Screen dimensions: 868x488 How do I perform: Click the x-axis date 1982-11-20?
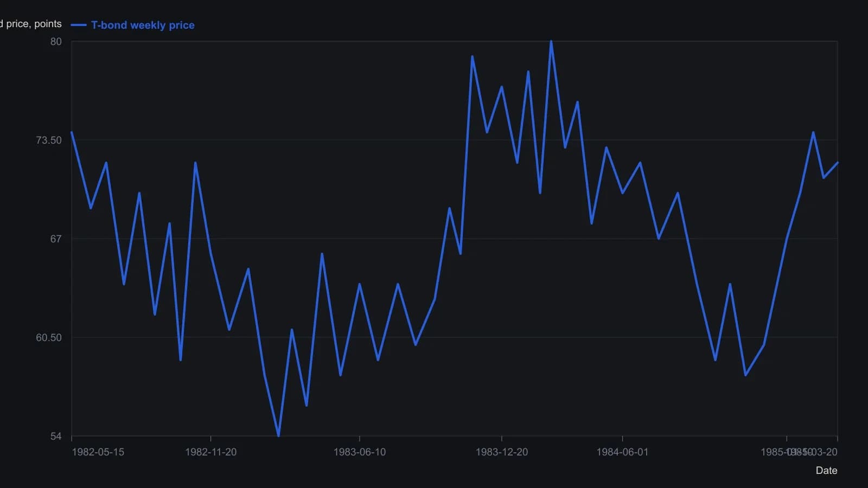pos(210,452)
